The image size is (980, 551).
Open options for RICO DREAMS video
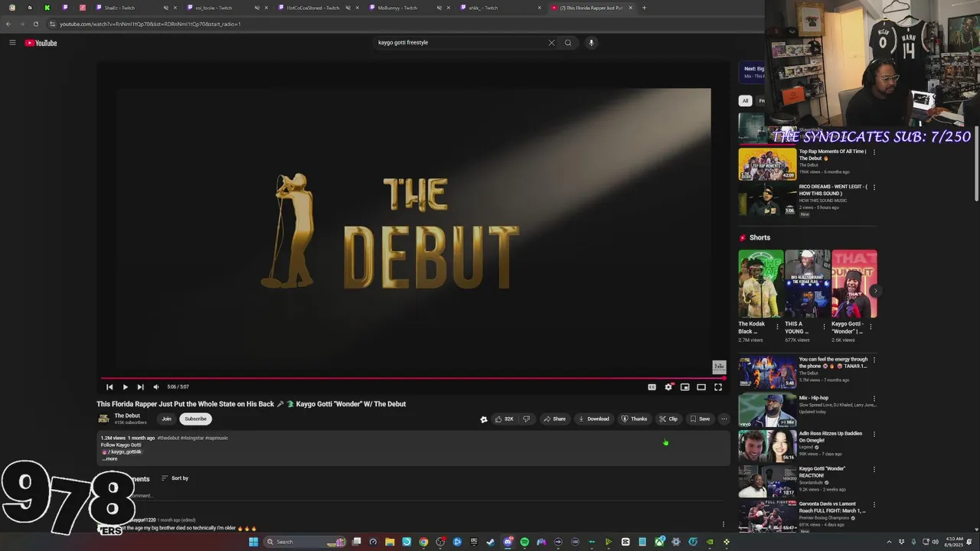[874, 187]
